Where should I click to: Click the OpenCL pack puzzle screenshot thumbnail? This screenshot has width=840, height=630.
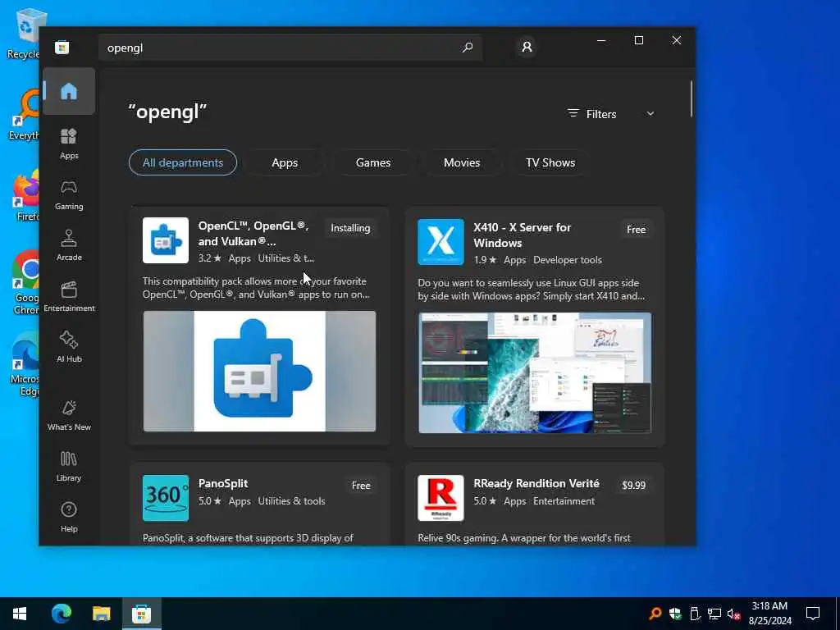click(259, 372)
